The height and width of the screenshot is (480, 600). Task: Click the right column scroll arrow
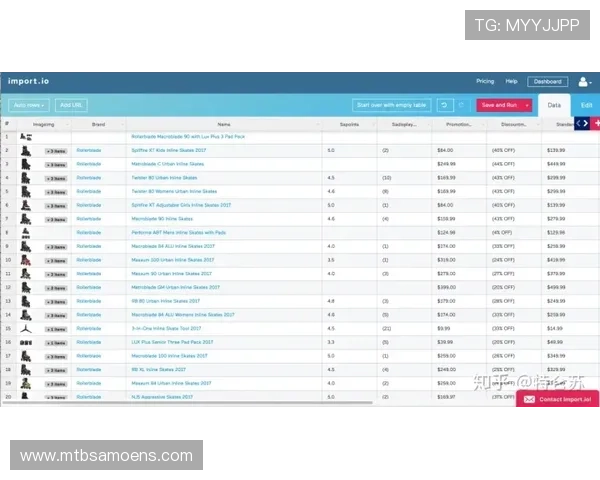point(586,123)
